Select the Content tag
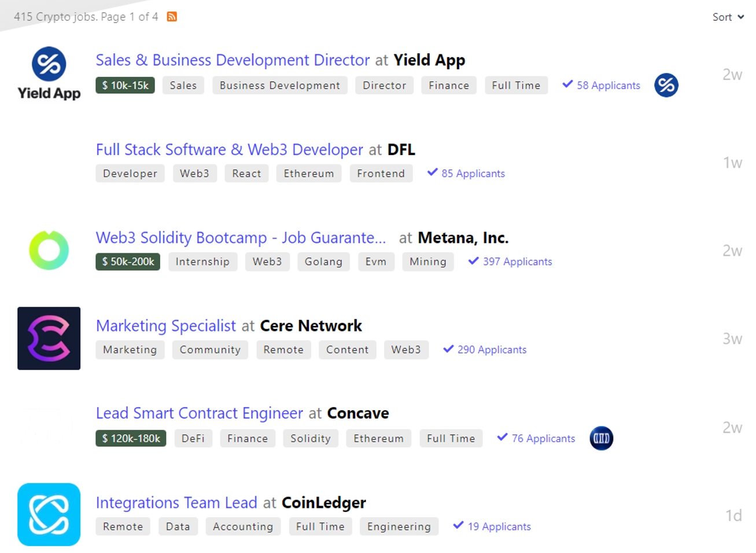 coord(348,349)
